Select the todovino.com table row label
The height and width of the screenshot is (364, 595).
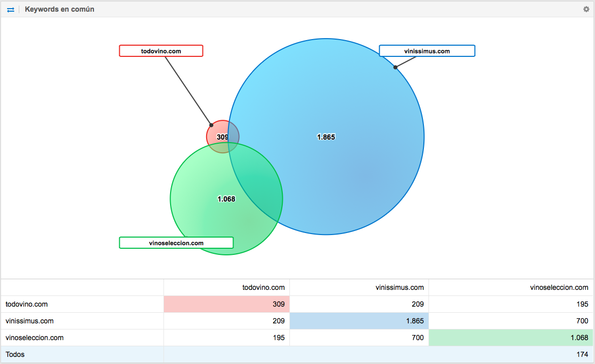click(x=27, y=304)
